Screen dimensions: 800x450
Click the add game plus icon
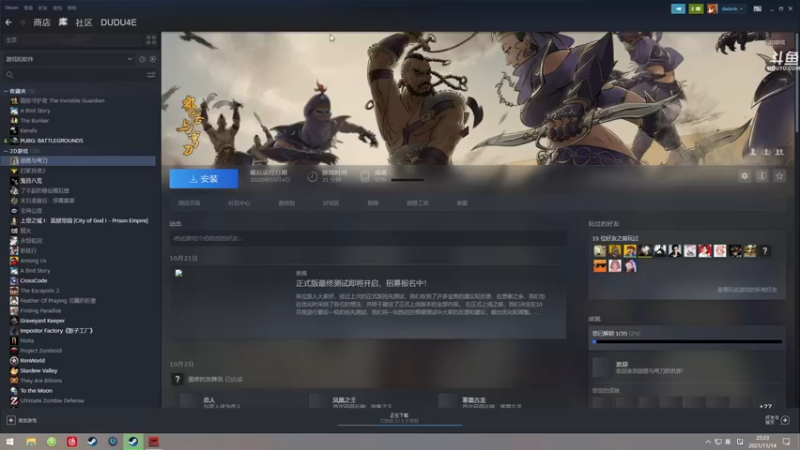pyautogui.click(x=11, y=420)
